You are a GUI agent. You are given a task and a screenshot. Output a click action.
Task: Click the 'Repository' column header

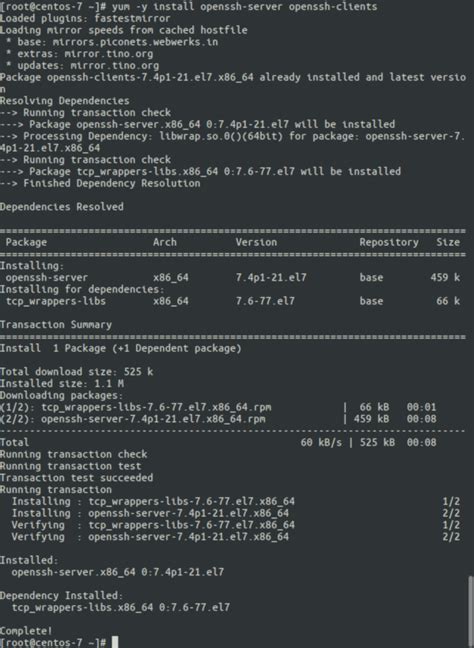(x=389, y=242)
